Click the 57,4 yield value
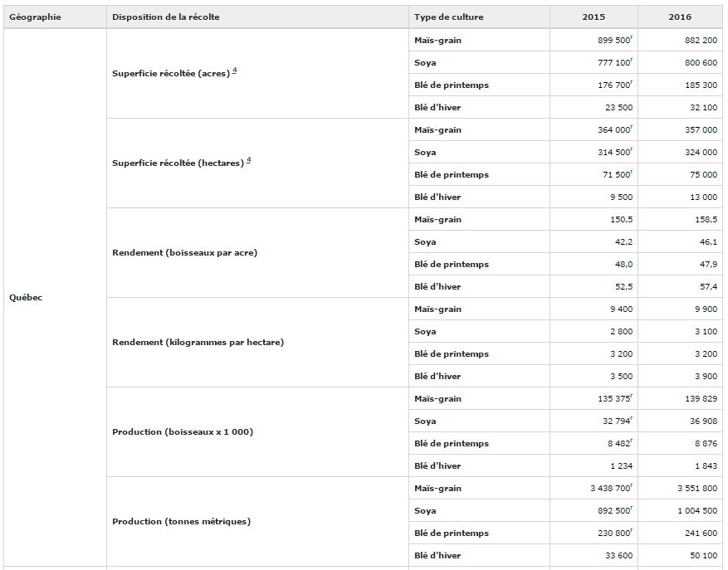Viewport: 728px width, 570px height. click(708, 287)
